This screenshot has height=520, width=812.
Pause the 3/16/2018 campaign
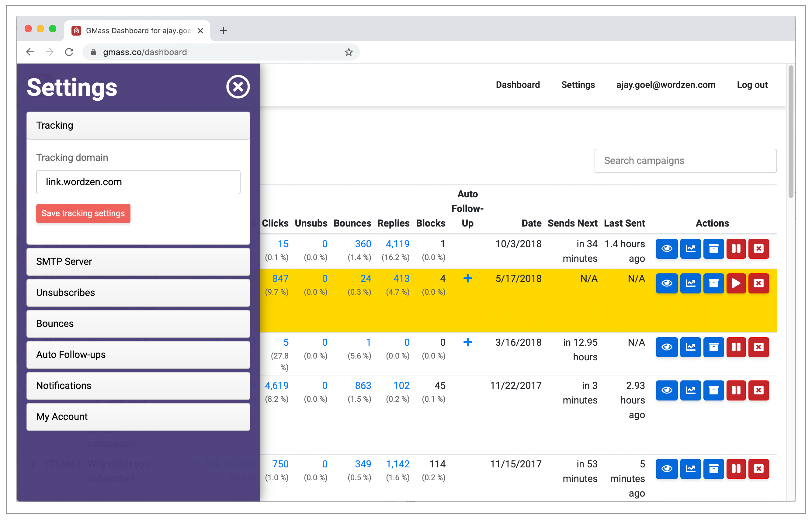735,347
